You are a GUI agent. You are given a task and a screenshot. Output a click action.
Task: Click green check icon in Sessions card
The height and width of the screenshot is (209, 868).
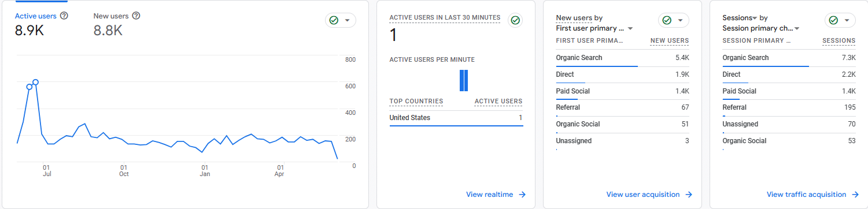(x=833, y=20)
